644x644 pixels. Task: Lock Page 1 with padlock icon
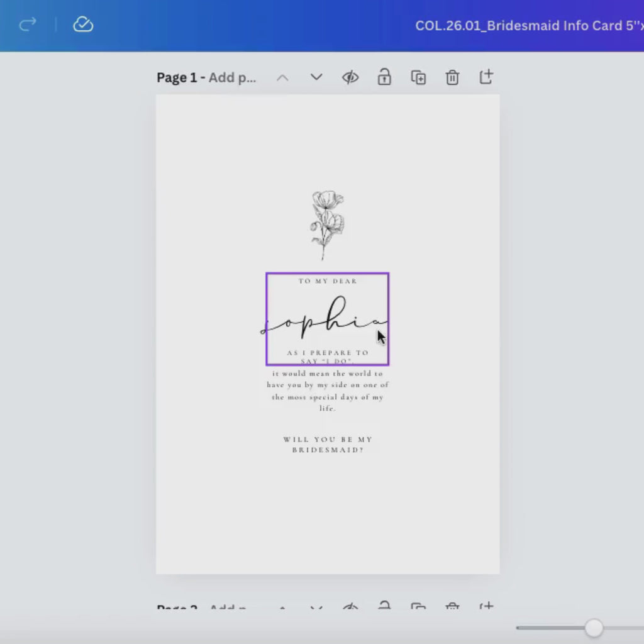[384, 77]
